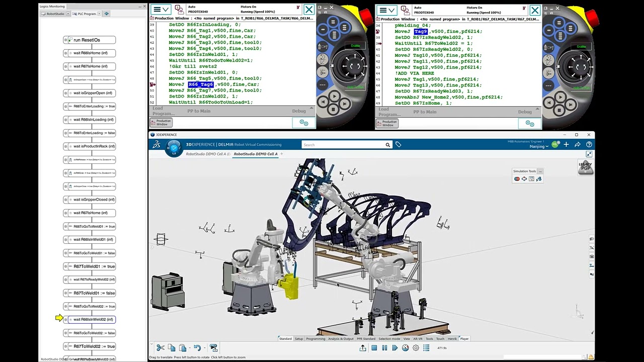
Task: Open the Analysis & Output toolbar tab
Action: pos(341,339)
